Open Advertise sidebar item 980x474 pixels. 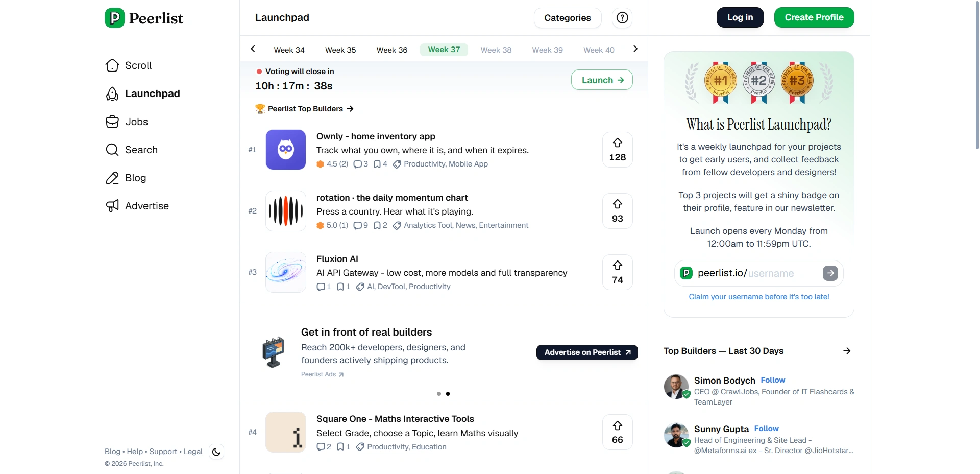point(137,206)
